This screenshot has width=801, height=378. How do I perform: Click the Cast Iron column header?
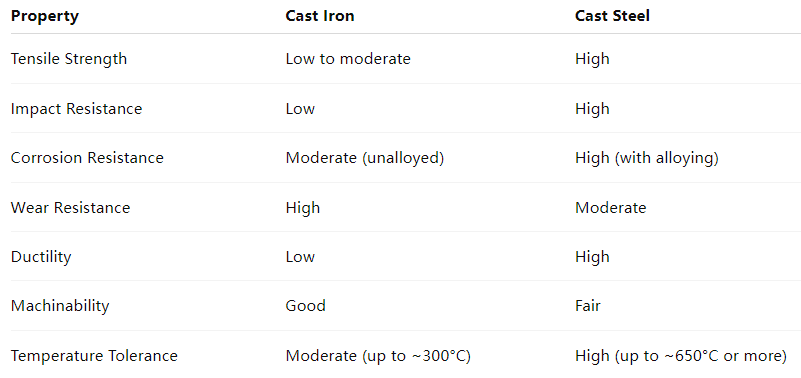pyautogui.click(x=320, y=16)
